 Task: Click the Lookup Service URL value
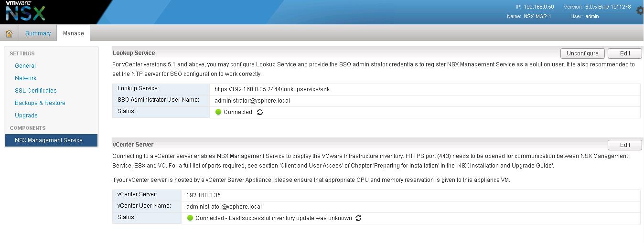(272, 89)
